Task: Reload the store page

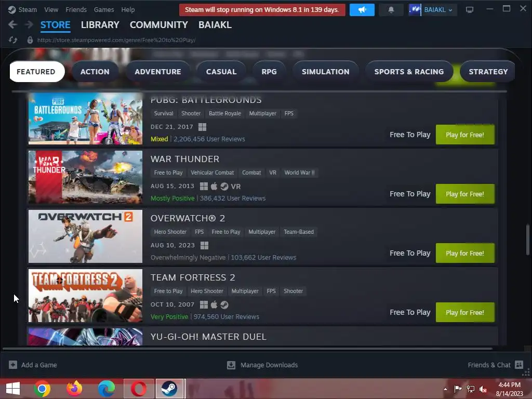Action: (13, 40)
